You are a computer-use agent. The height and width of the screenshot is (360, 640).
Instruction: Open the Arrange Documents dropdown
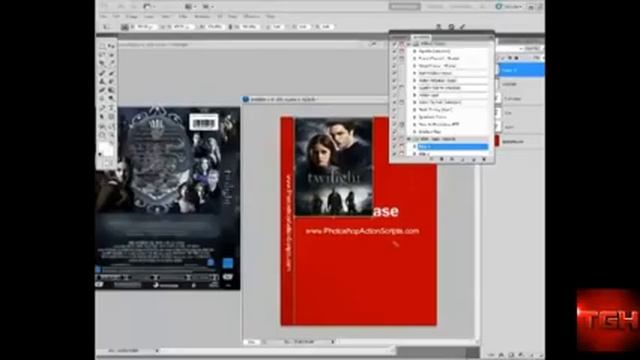[x=191, y=7]
